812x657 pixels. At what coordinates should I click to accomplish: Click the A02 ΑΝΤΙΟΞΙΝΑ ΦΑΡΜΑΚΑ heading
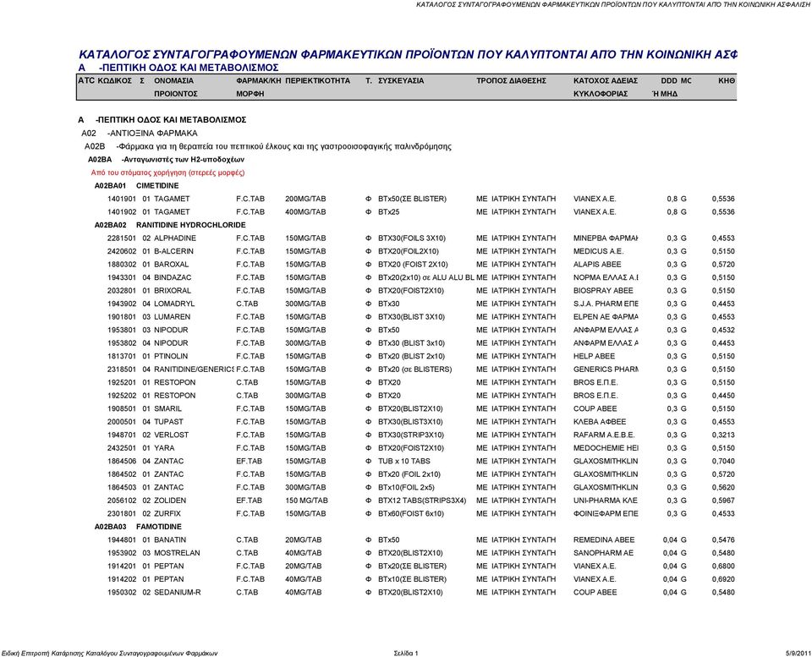tap(140, 133)
